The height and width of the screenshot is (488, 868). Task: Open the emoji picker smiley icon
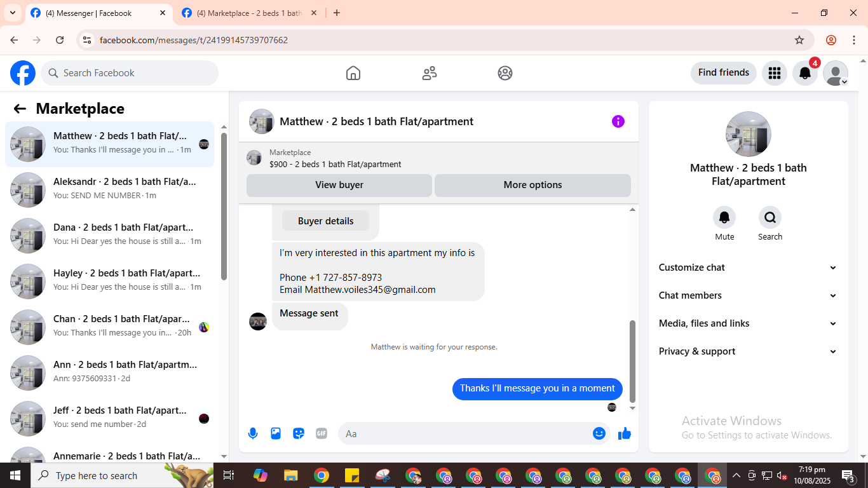click(x=599, y=433)
